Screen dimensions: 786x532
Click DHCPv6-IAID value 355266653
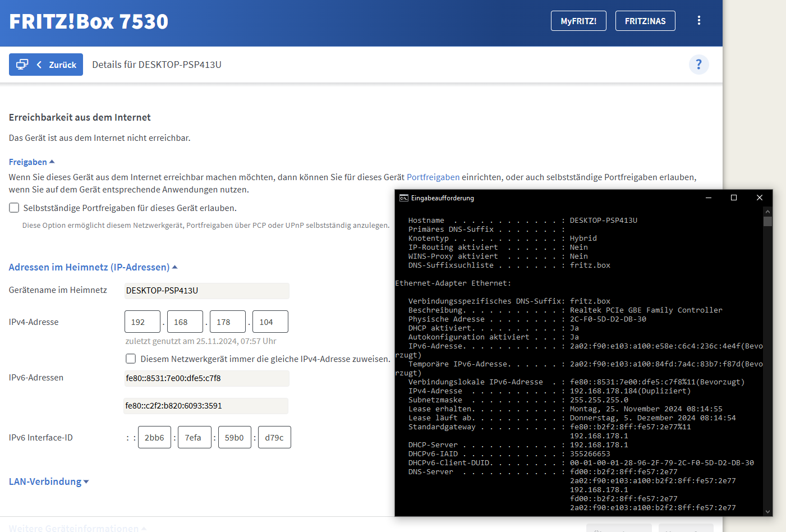pyautogui.click(x=590, y=453)
